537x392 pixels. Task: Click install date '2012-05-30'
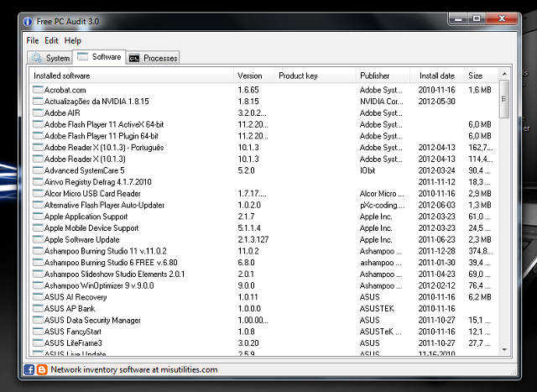[436, 102]
